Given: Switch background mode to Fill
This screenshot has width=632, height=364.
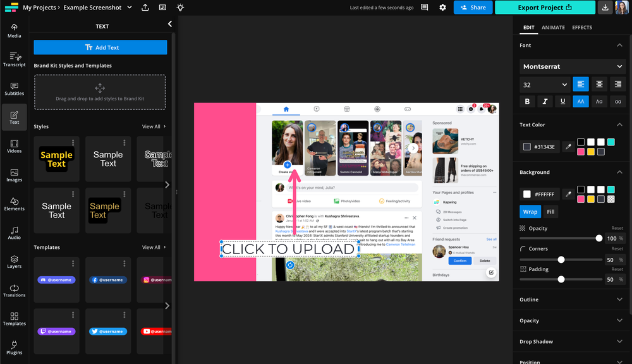Looking at the screenshot, I should tap(550, 211).
